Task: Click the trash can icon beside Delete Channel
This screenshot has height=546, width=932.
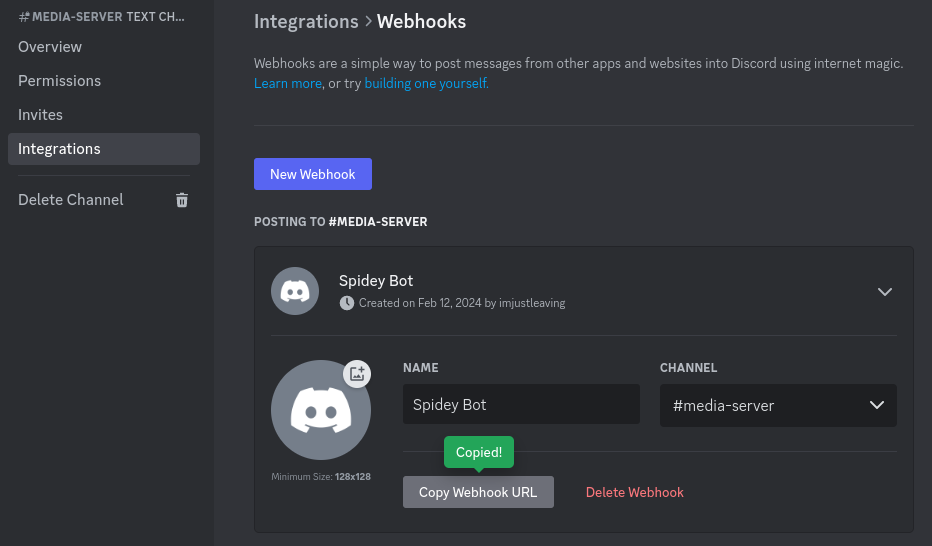Action: coord(182,200)
